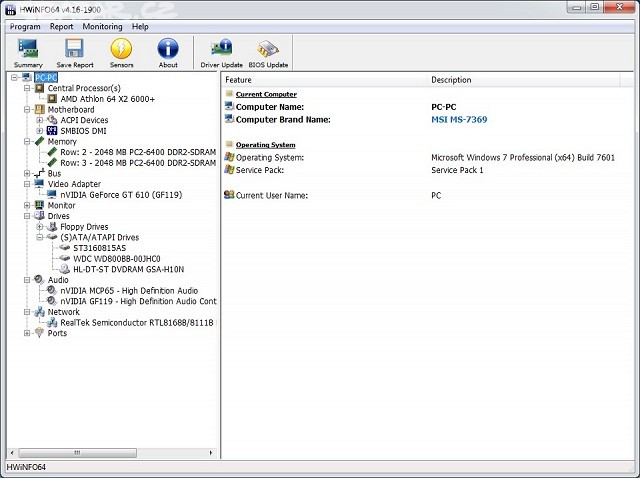The width and height of the screenshot is (640, 478).
Task: Follow the MSI MS-7369 brand link
Action: 459,120
